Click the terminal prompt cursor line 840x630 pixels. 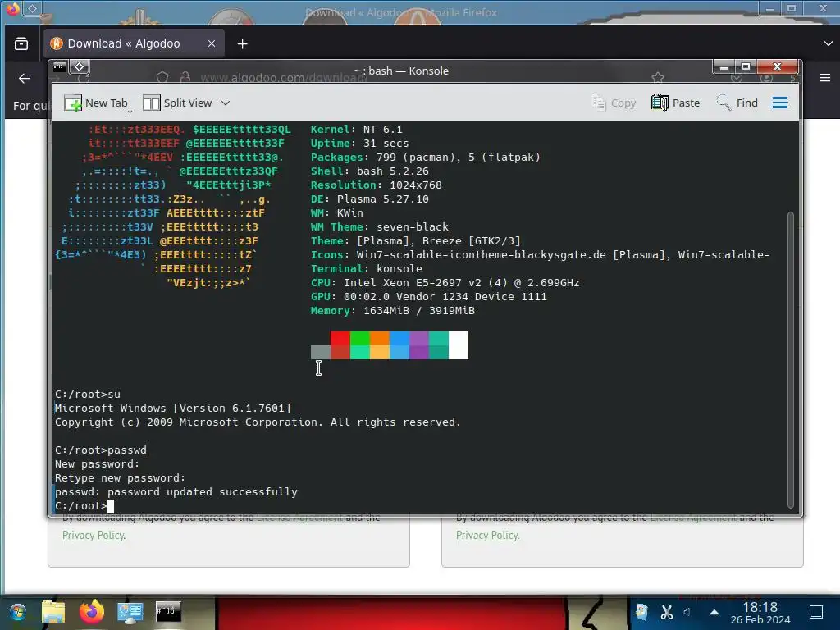point(84,505)
